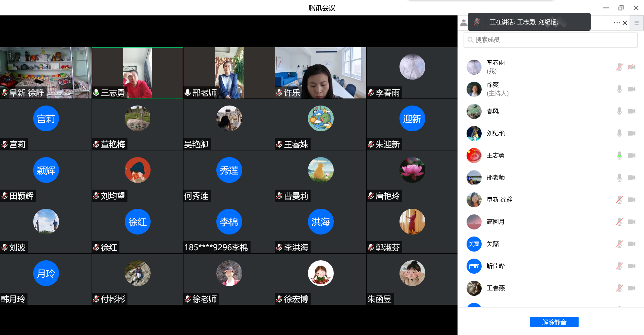Image resolution: width=644 pixels, height=335 pixels.
Task: Select 春风 in the member list
Action: pyautogui.click(x=492, y=111)
